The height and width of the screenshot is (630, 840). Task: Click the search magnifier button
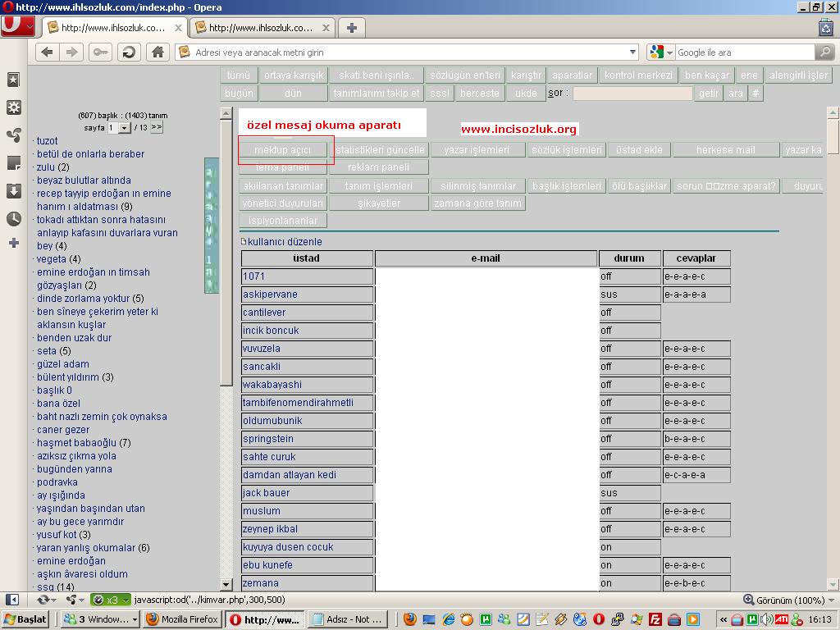point(824,52)
